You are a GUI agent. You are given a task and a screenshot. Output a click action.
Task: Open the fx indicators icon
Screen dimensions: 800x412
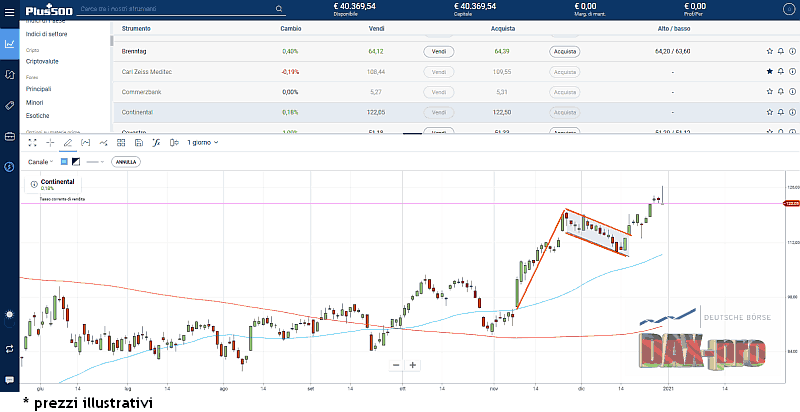tap(157, 143)
